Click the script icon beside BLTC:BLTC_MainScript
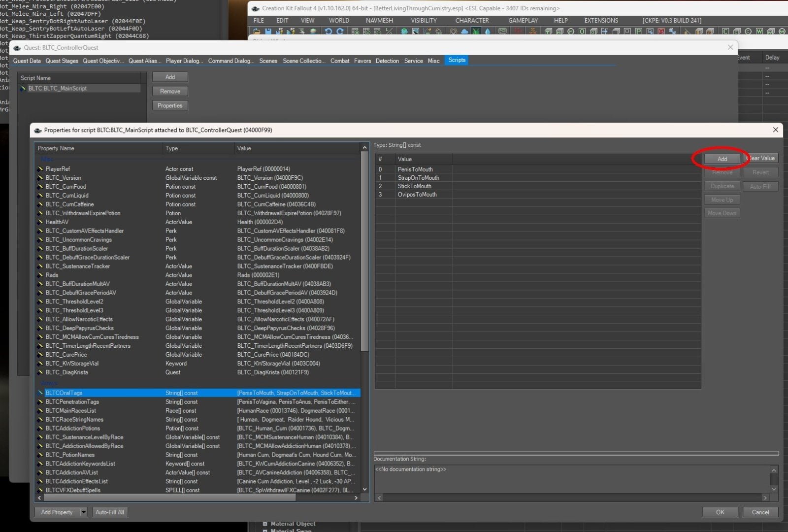The width and height of the screenshot is (788, 532). [23, 89]
